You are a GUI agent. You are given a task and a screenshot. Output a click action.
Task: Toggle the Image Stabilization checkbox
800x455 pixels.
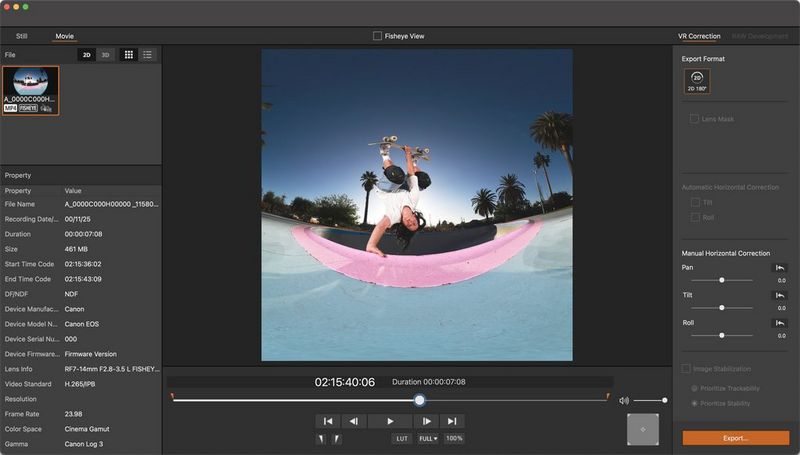point(687,369)
